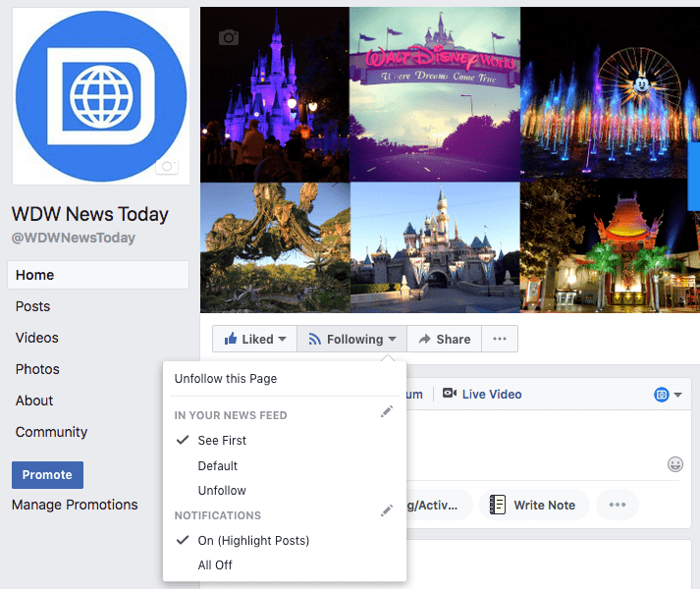Screen dimensions: 700x589
Task: Open the Sleeping Beauty Castle daytime photo
Action: click(x=435, y=247)
